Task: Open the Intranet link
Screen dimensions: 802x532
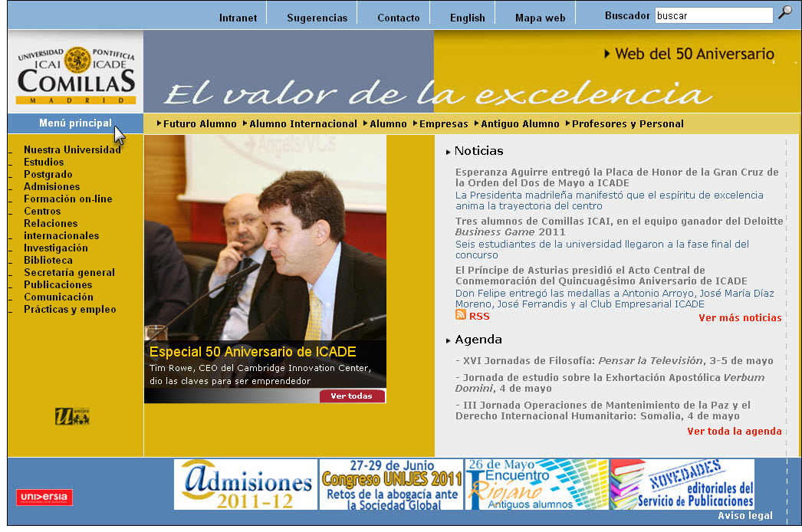Action: 238,18
